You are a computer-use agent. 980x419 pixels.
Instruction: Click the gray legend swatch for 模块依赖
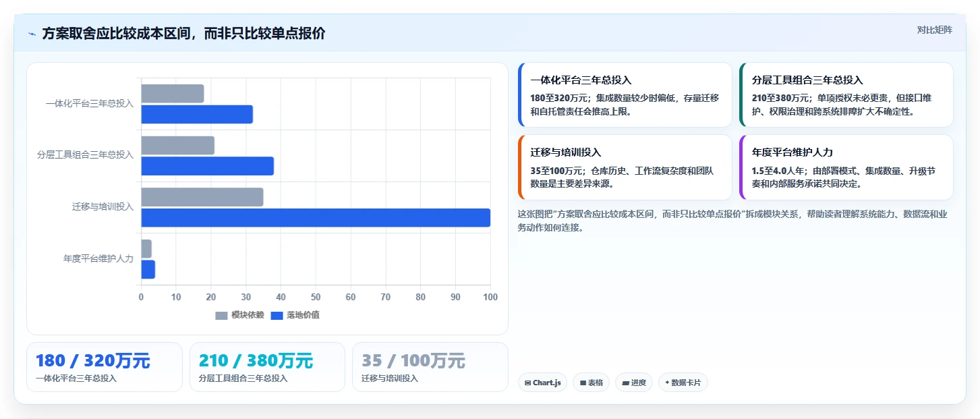(x=222, y=316)
